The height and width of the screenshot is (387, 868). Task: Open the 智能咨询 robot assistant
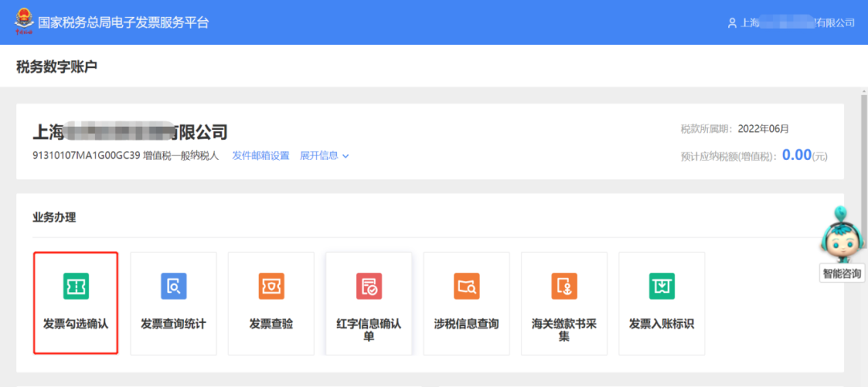[x=841, y=241]
